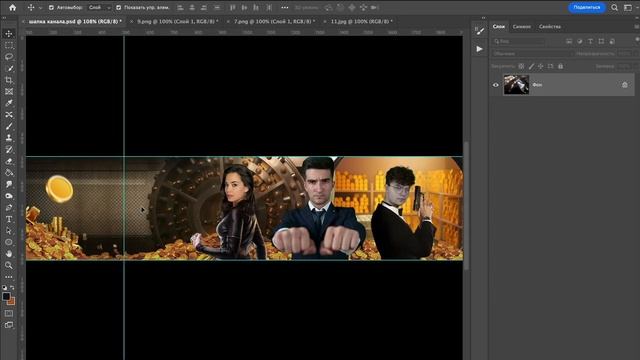Open the Actions play-button panel
The image size is (640, 360).
pyautogui.click(x=480, y=49)
